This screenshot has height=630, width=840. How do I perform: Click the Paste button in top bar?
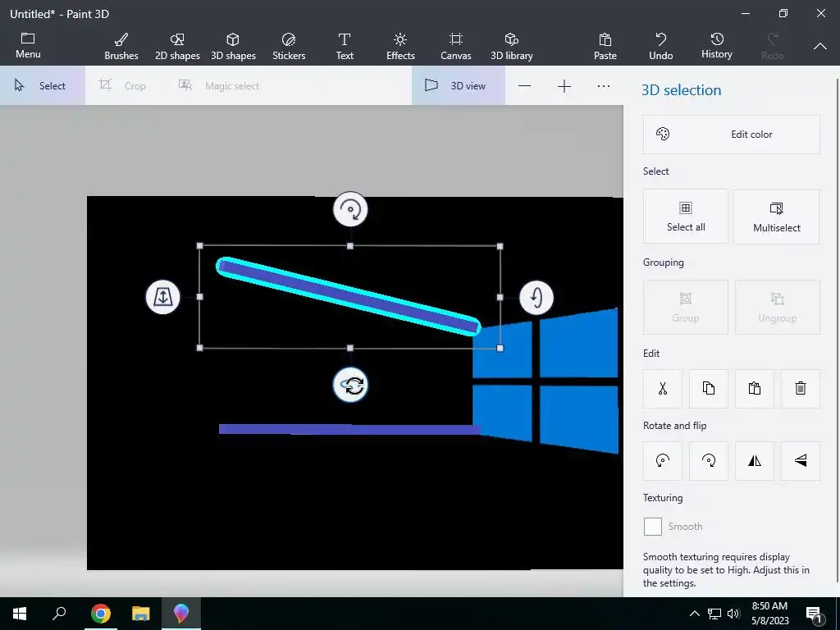(x=605, y=47)
